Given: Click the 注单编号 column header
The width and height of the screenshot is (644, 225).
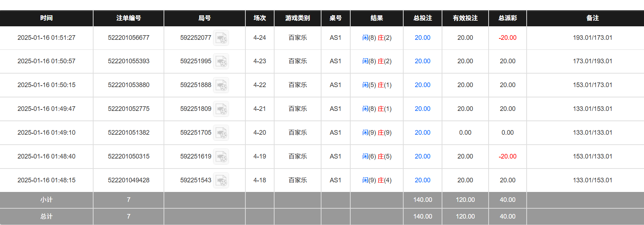Looking at the screenshot, I should point(128,18).
